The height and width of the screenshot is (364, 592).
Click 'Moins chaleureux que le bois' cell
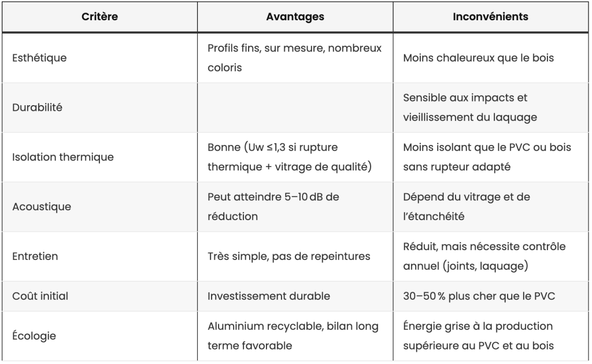coord(490,58)
